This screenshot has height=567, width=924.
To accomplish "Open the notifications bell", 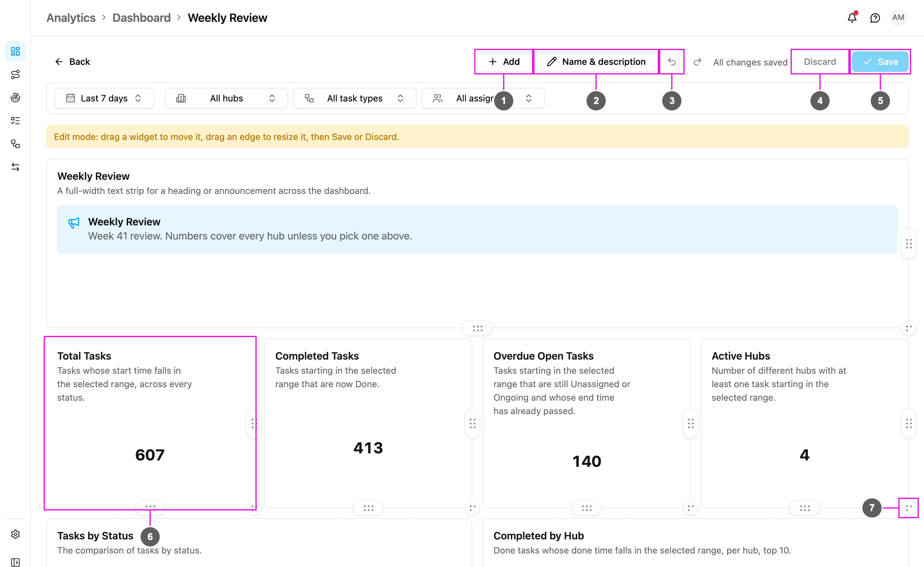I will 852,18.
